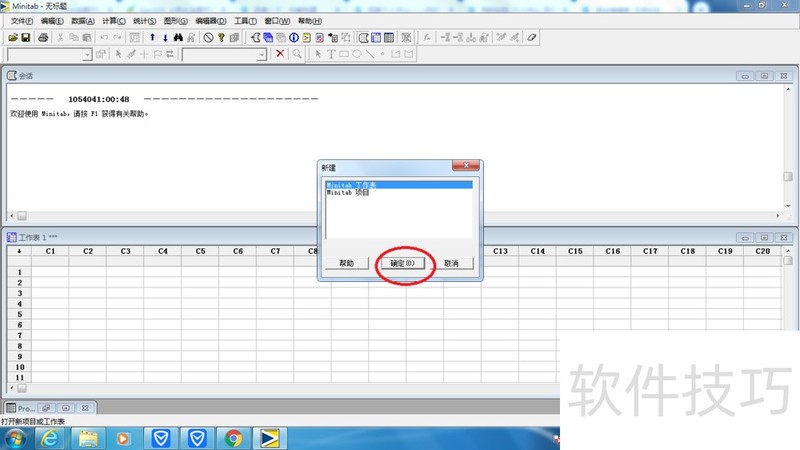Click the yellow question mark Help icon
This screenshot has width=800, height=450.
pos(221,37)
